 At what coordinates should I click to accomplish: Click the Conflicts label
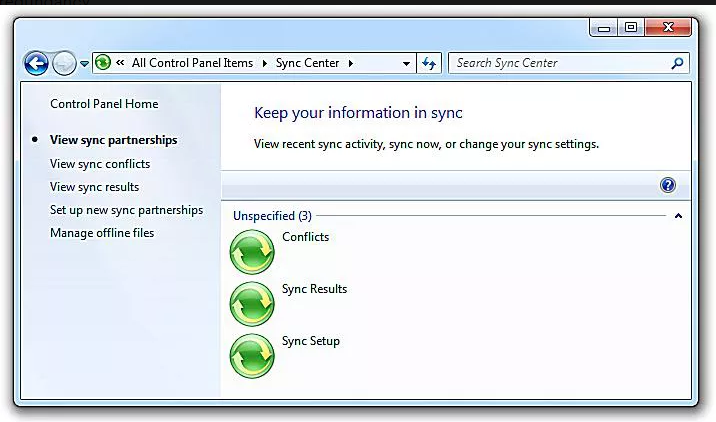click(305, 237)
